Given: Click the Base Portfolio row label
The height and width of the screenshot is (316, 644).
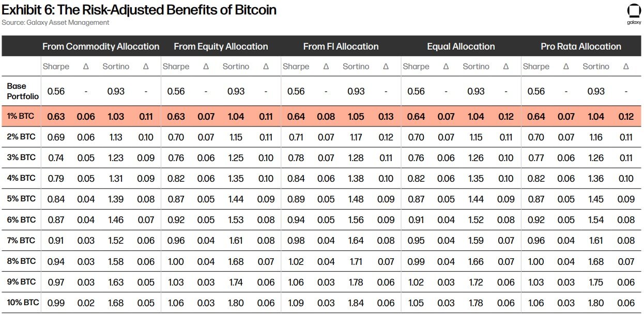Looking at the screenshot, I should pyautogui.click(x=23, y=91).
